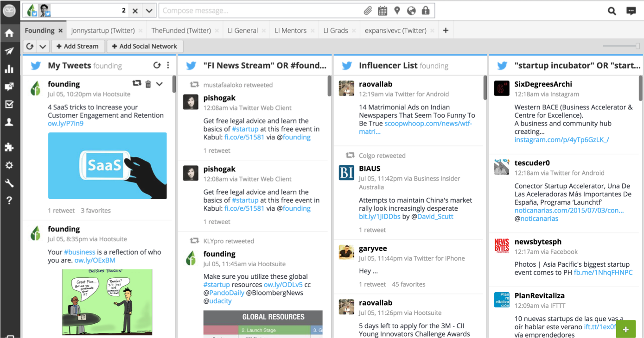Image resolution: width=644 pixels, height=338 pixels.
Task: Click the Add Stream button
Action: point(77,46)
